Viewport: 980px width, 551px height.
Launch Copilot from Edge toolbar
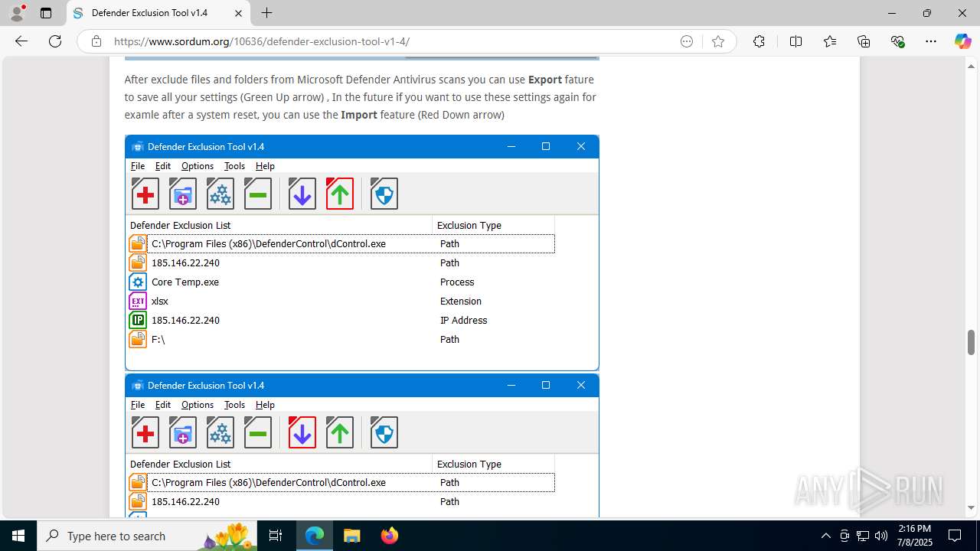[x=962, y=41]
